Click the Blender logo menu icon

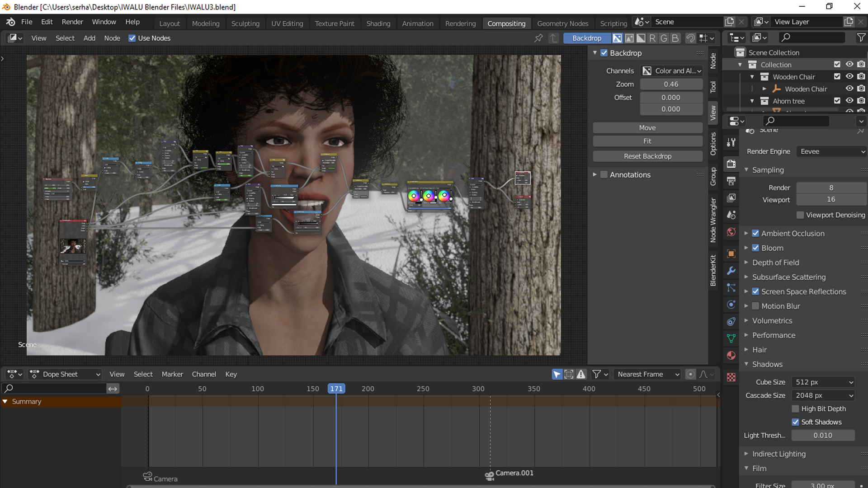tap(10, 22)
